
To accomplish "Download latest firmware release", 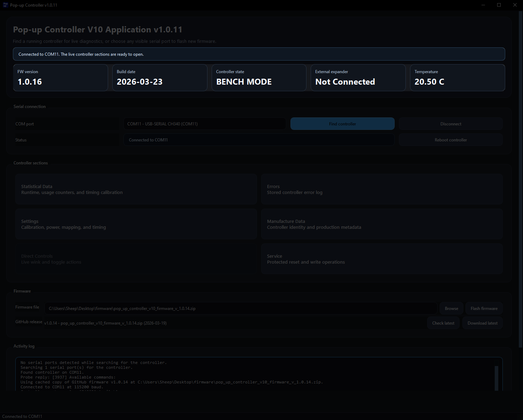I will click(482, 323).
